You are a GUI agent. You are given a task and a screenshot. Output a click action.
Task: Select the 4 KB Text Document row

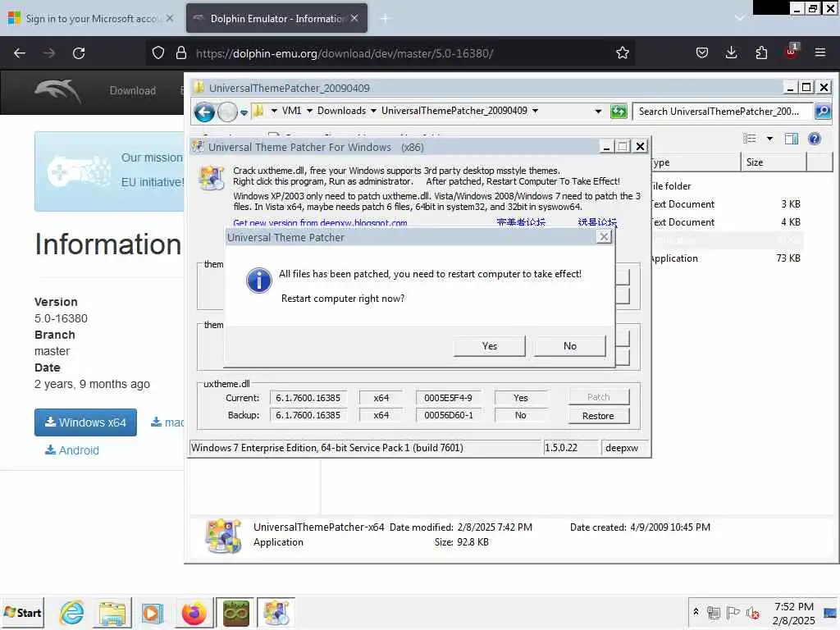pyautogui.click(x=727, y=222)
